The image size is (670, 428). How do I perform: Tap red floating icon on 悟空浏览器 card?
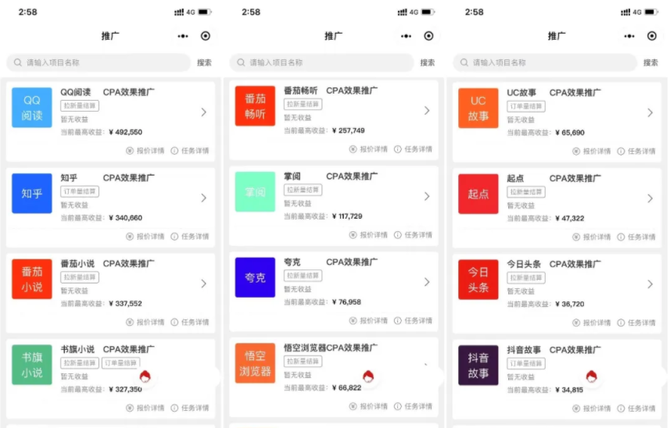(x=368, y=376)
